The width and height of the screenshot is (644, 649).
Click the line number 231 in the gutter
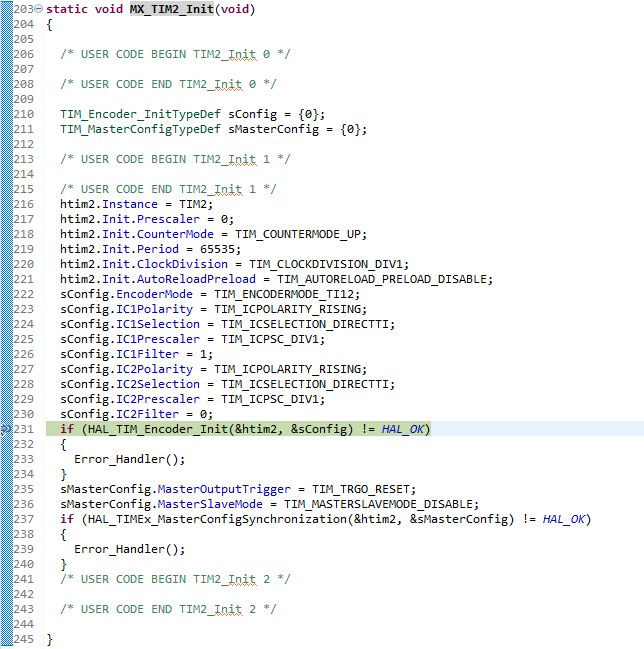[x=24, y=429]
